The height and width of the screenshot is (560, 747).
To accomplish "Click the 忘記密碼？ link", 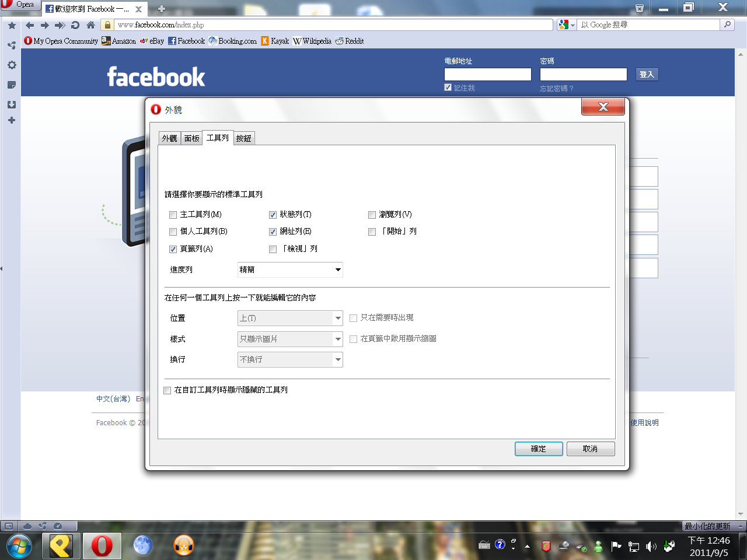I will pos(557,89).
